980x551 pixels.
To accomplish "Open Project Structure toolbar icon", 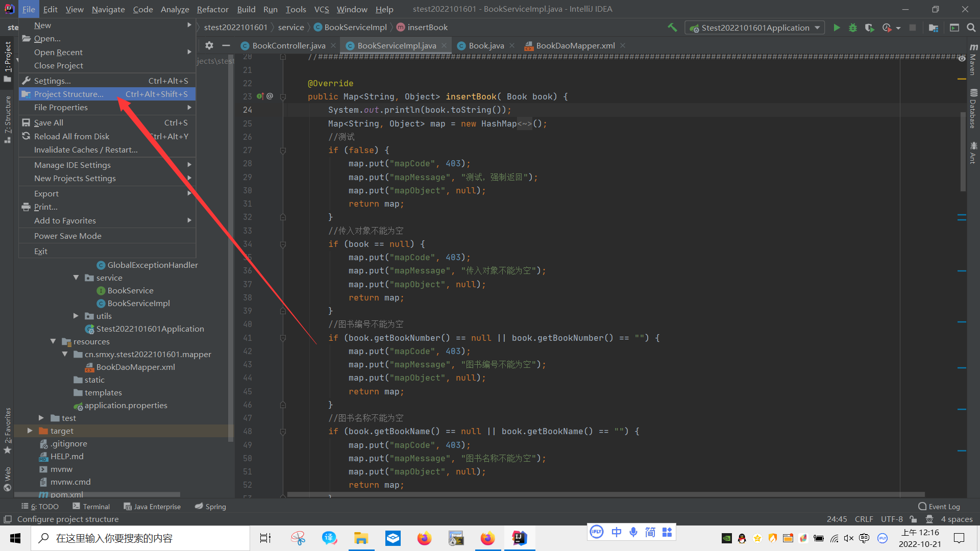I will (934, 28).
